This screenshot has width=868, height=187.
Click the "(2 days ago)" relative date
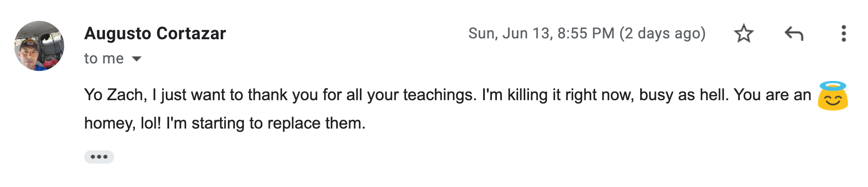(662, 33)
